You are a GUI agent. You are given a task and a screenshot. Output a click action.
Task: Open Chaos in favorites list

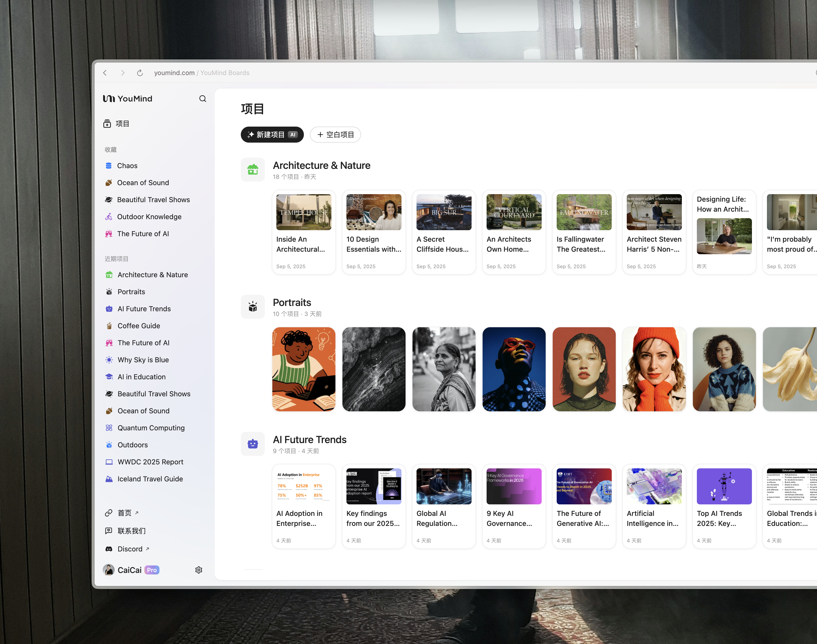[127, 166]
